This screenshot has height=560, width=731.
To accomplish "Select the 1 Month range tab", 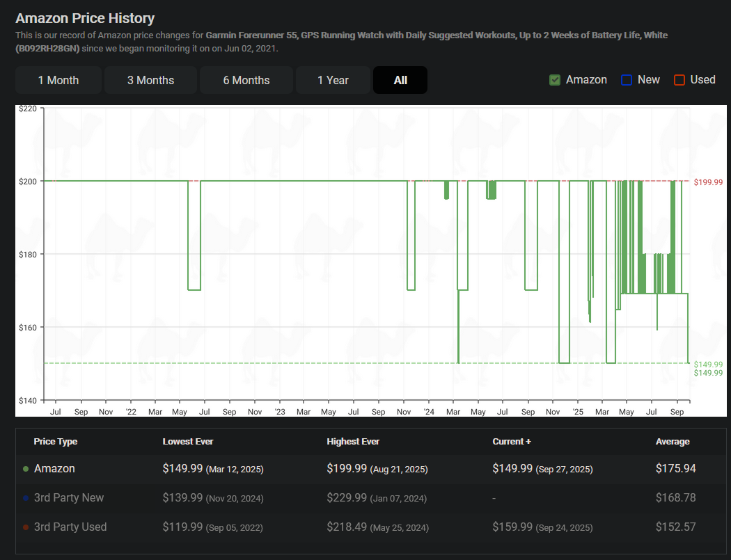I will click(x=58, y=80).
